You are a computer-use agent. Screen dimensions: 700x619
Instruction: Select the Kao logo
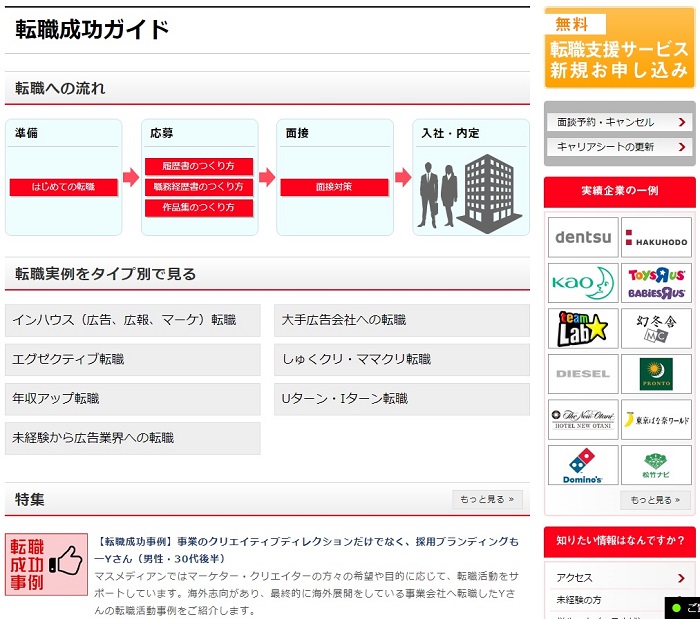(583, 283)
